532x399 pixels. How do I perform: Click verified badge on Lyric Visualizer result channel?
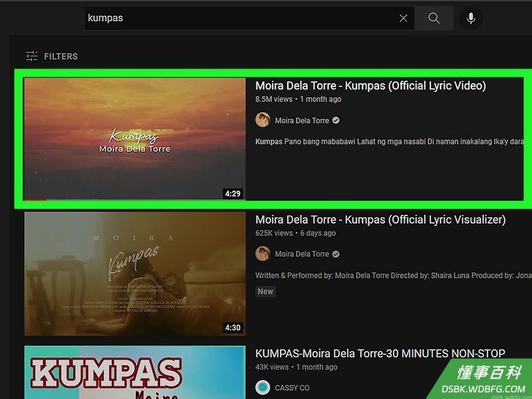pyautogui.click(x=336, y=254)
